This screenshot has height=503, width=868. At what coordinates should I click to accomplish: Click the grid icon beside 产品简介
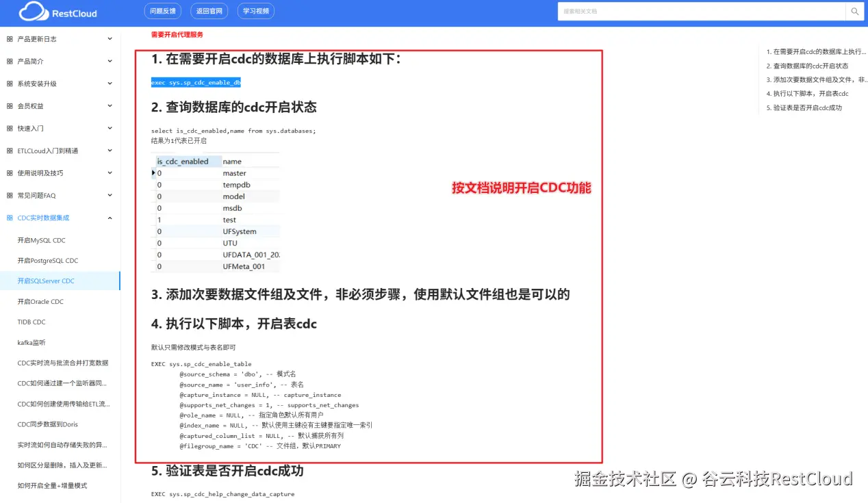(10, 62)
